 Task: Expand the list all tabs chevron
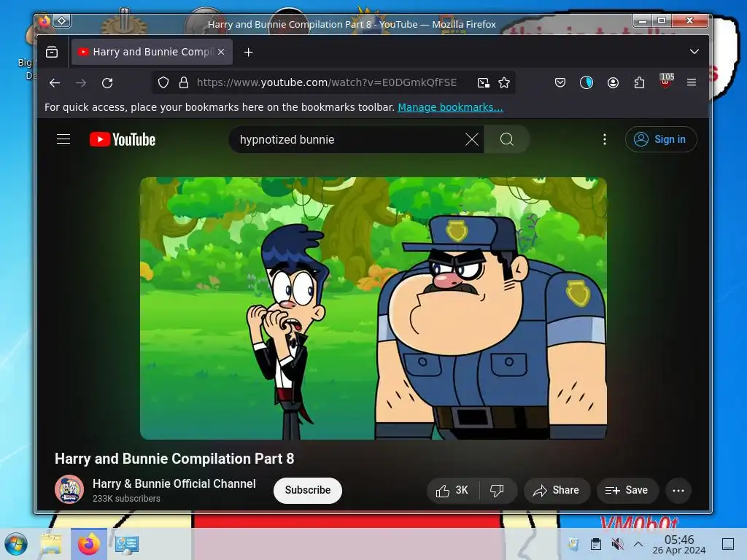pos(694,52)
